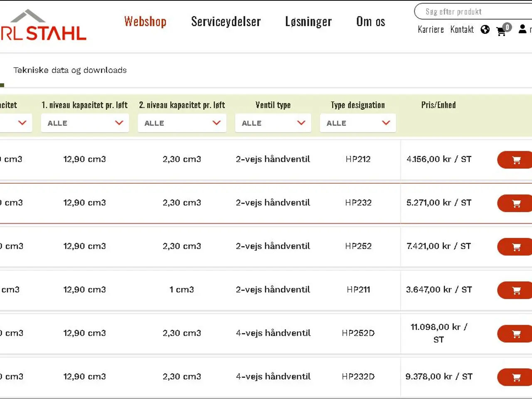Add HP212 to the cart
The height and width of the screenshot is (399, 532).
tap(515, 160)
